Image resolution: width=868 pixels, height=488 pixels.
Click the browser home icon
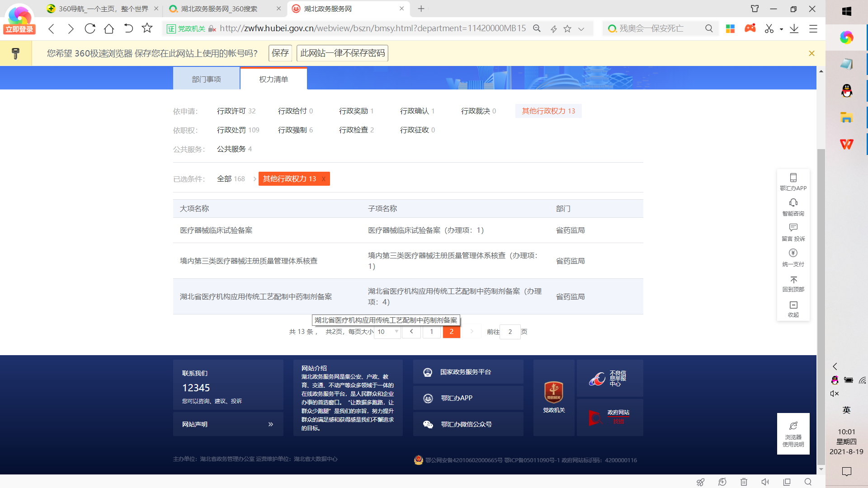[x=109, y=29]
